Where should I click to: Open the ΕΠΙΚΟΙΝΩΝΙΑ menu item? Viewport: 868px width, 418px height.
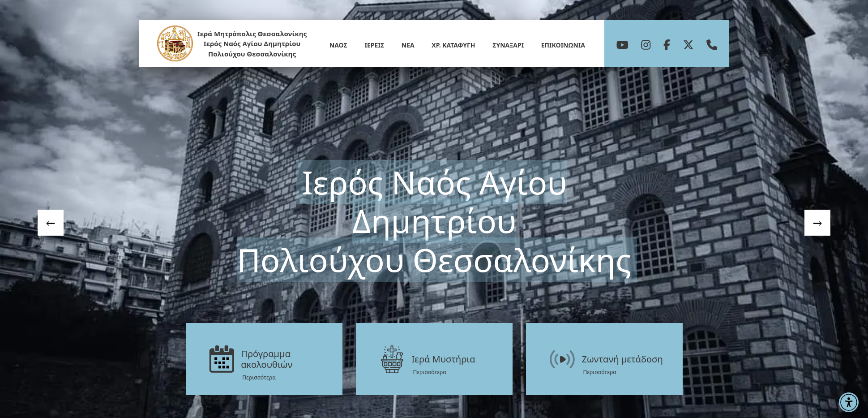pyautogui.click(x=563, y=45)
